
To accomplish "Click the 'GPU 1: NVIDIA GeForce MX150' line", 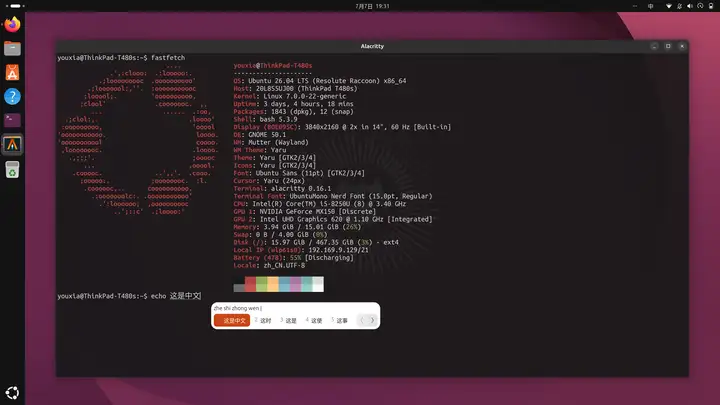I will 304,212.
